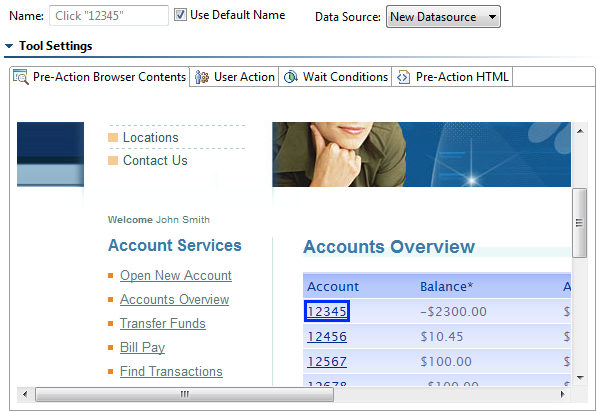Click the Name input field
Image resolution: width=597 pixels, height=412 pixels.
pyautogui.click(x=109, y=16)
